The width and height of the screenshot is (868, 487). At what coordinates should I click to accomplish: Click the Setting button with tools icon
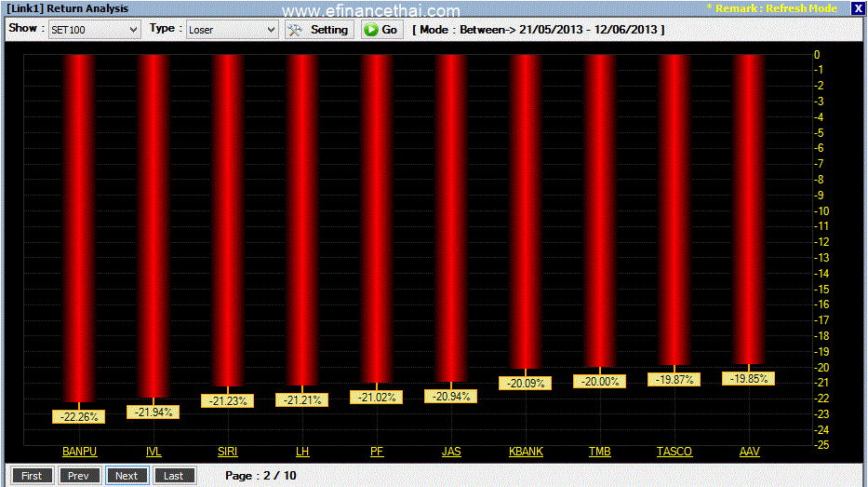click(x=319, y=30)
